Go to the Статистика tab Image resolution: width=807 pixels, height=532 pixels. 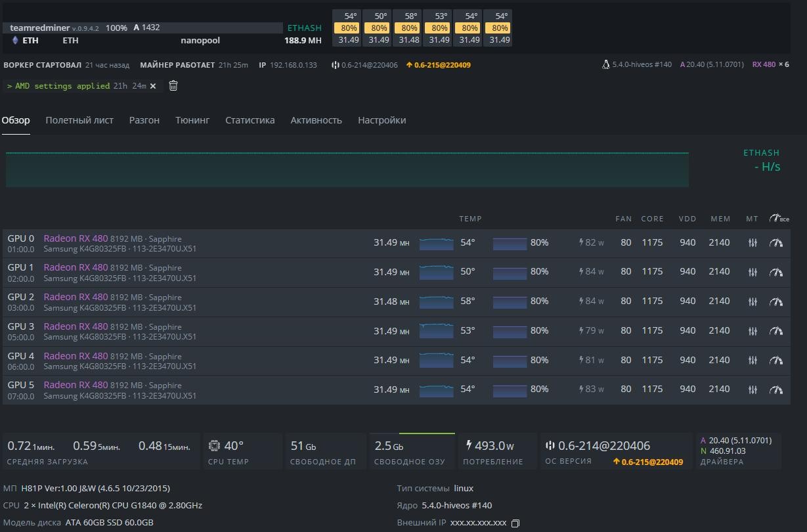(x=250, y=120)
